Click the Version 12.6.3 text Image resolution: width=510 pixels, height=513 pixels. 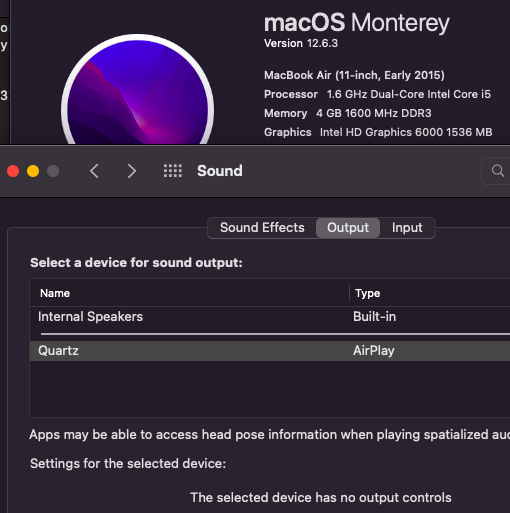[301, 43]
